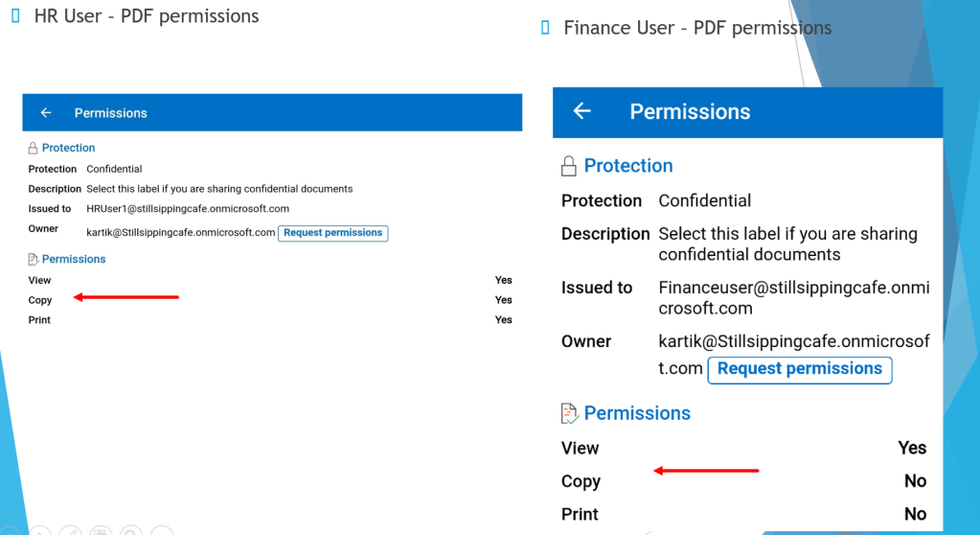Click the Finance User PDF permissions title
Screen dimensions: 980x535
697,28
